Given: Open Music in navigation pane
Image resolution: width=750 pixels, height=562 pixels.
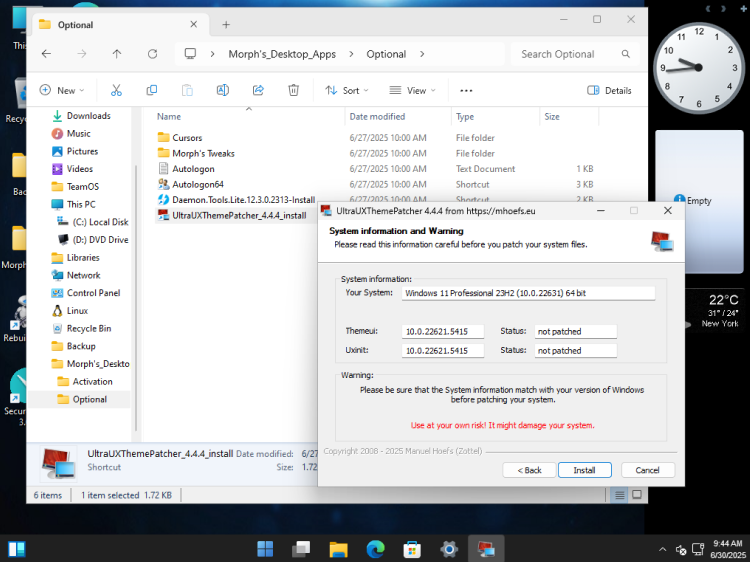Looking at the screenshot, I should (78, 133).
